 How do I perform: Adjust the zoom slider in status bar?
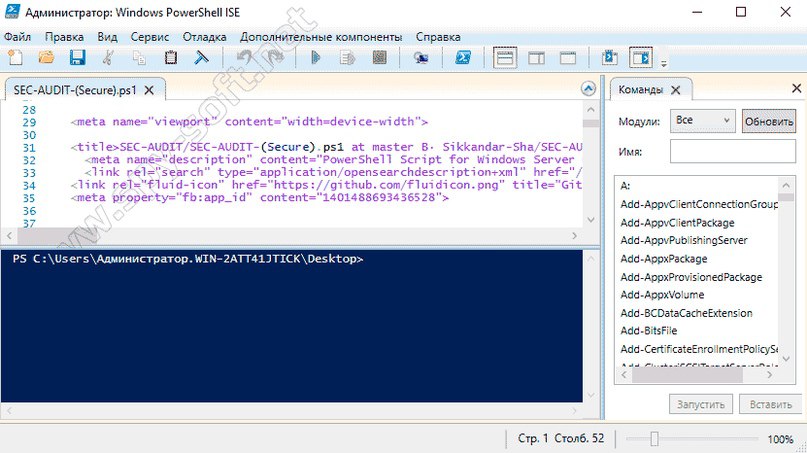(x=654, y=439)
